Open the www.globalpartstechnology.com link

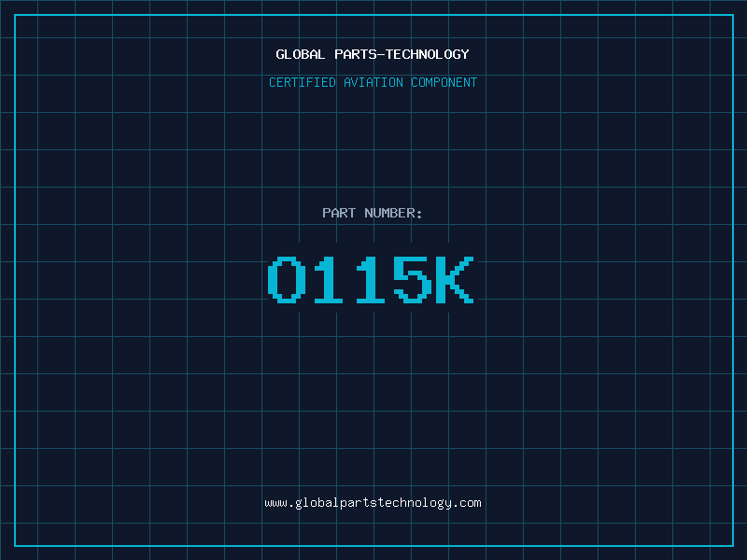click(x=373, y=503)
